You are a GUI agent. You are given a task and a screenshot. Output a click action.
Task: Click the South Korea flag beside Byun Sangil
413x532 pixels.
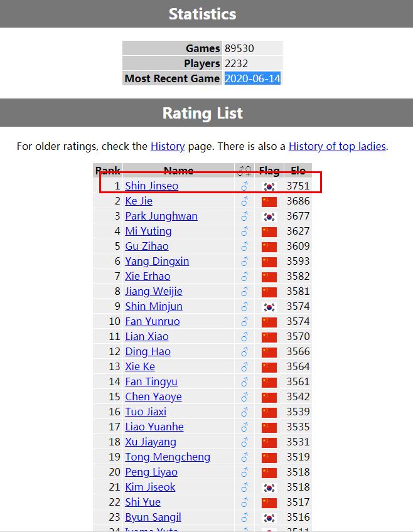(x=269, y=518)
